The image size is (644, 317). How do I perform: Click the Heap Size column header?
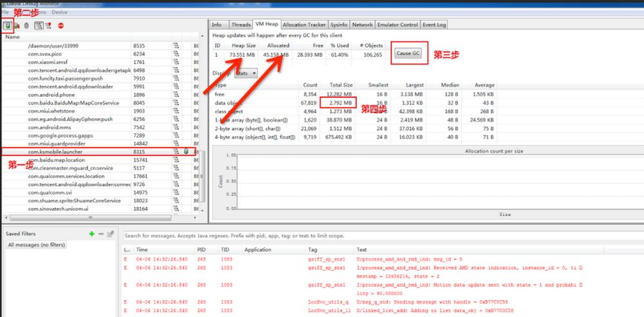[243, 46]
